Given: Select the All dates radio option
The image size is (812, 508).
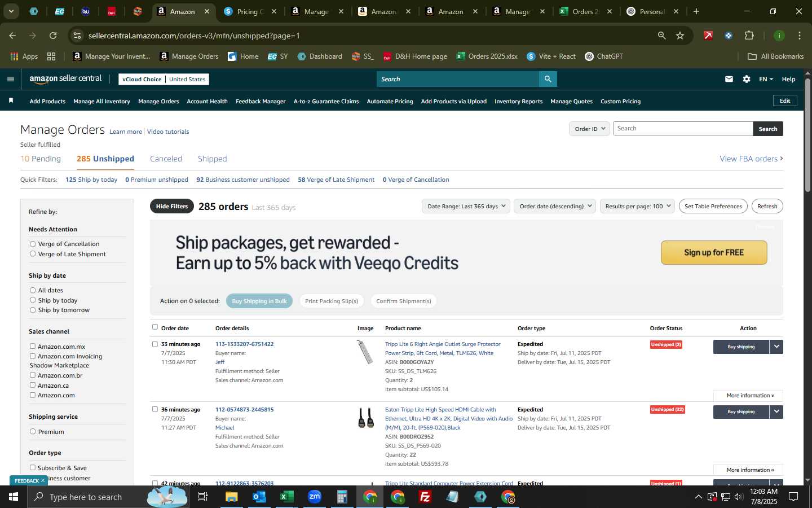Looking at the screenshot, I should coord(33,290).
